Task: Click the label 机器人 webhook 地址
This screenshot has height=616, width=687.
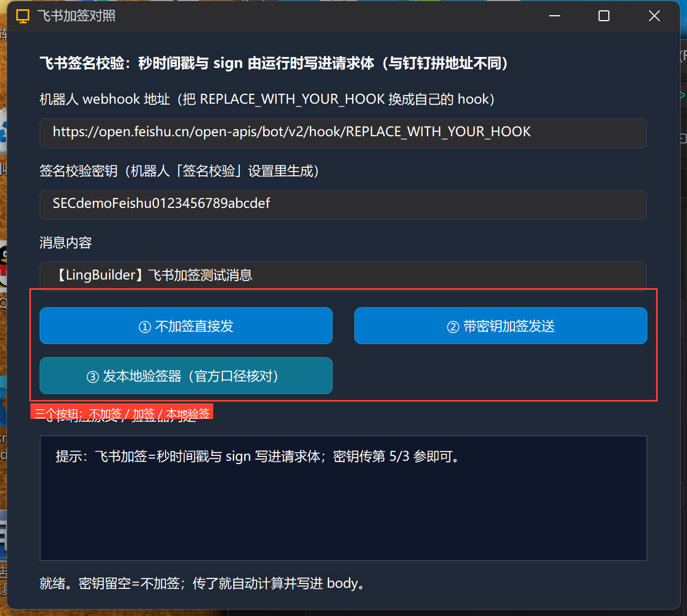Action: 267,99
